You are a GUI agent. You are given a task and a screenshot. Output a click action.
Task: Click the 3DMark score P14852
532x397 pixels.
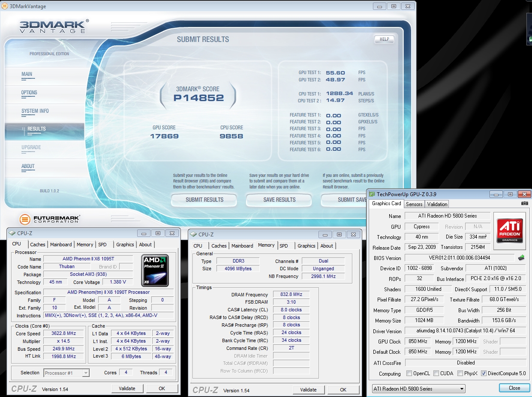click(x=198, y=98)
